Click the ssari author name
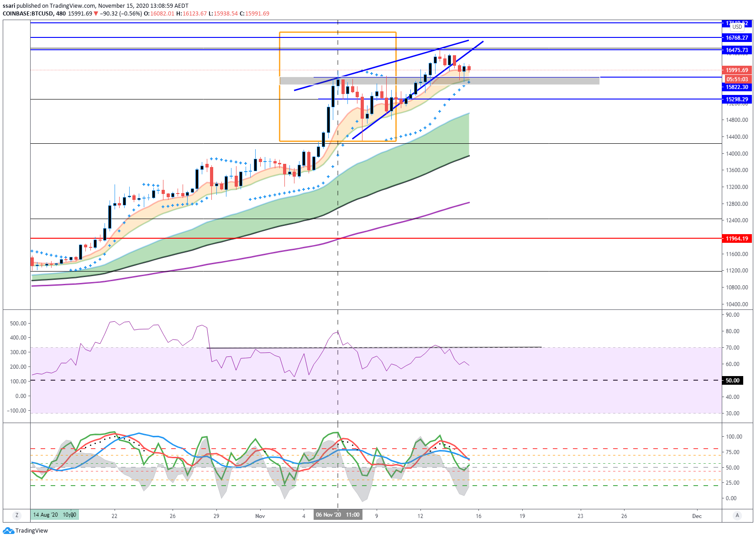The height and width of the screenshot is (539, 756). [x=9, y=6]
